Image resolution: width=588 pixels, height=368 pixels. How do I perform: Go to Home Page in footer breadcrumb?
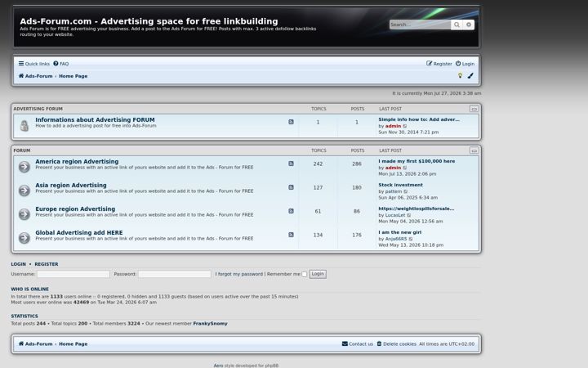click(x=73, y=343)
